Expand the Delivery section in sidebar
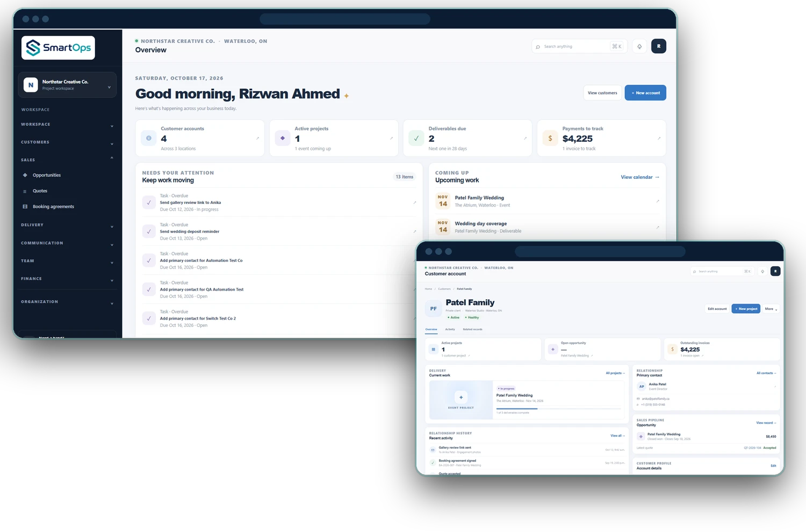Image resolution: width=806 pixels, height=532 pixels. click(x=67, y=225)
